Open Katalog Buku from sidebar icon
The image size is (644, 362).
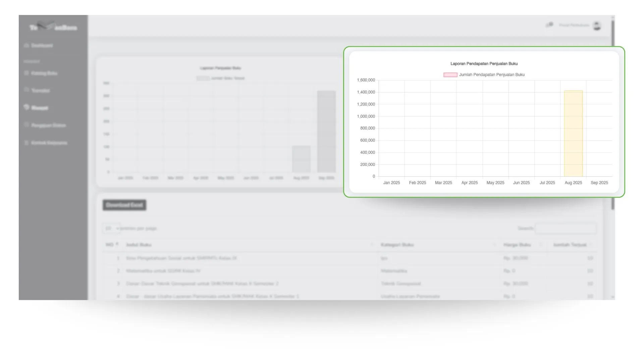tap(26, 73)
